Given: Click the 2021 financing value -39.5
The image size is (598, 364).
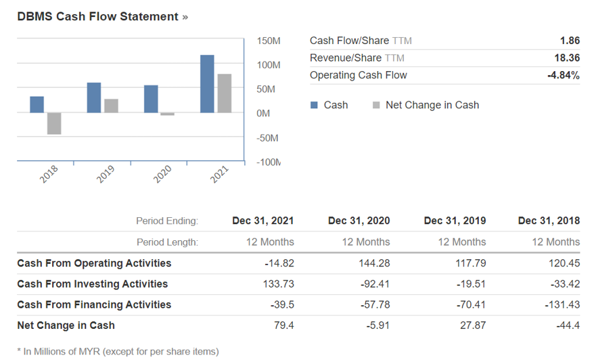Looking at the screenshot, I should [x=282, y=305].
